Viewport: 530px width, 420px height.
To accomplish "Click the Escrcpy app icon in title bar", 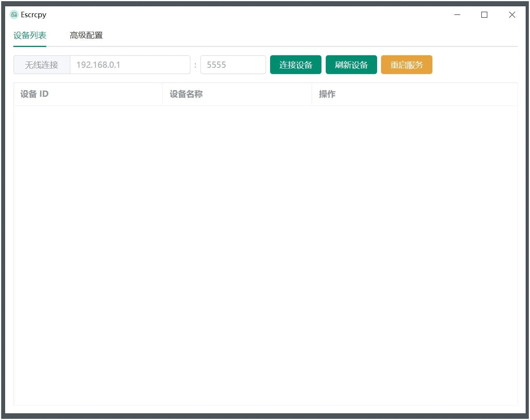I will point(14,15).
